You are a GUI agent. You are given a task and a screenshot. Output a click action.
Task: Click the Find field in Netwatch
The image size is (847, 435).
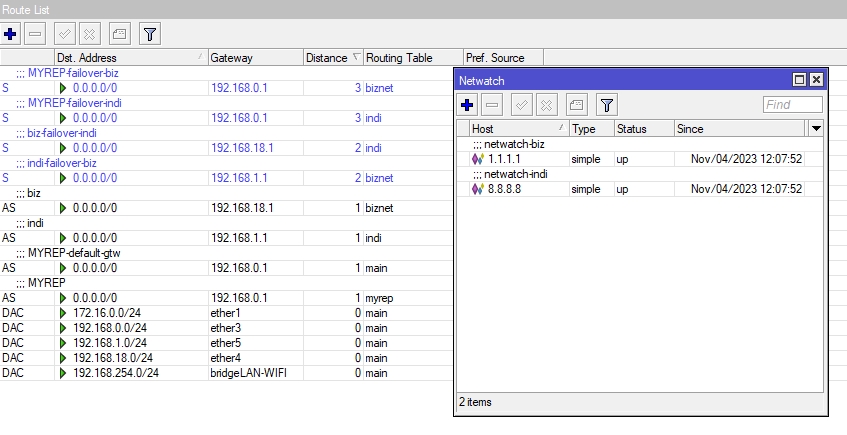click(793, 104)
